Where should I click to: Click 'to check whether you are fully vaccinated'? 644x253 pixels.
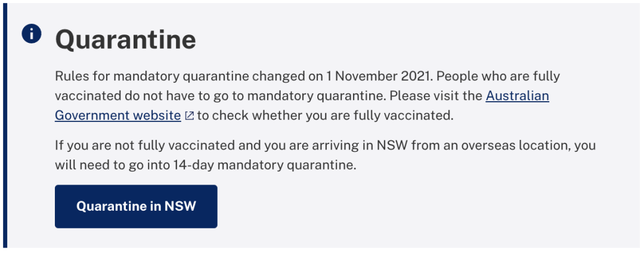(x=325, y=115)
